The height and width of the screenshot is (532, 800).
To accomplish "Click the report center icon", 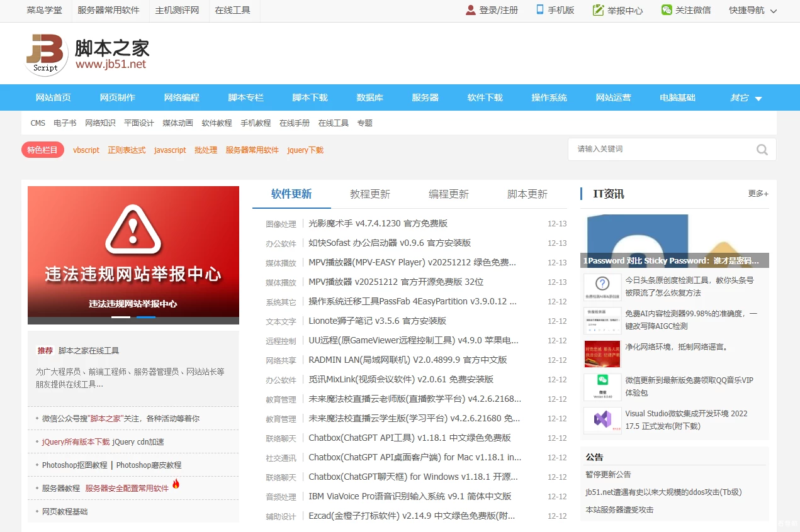I will click(x=598, y=10).
